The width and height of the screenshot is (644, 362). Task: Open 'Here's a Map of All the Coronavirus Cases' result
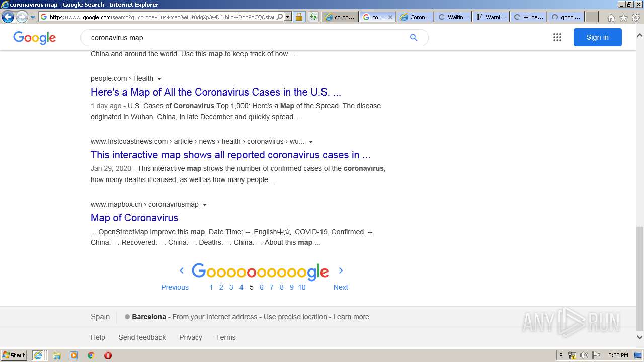pos(216,92)
